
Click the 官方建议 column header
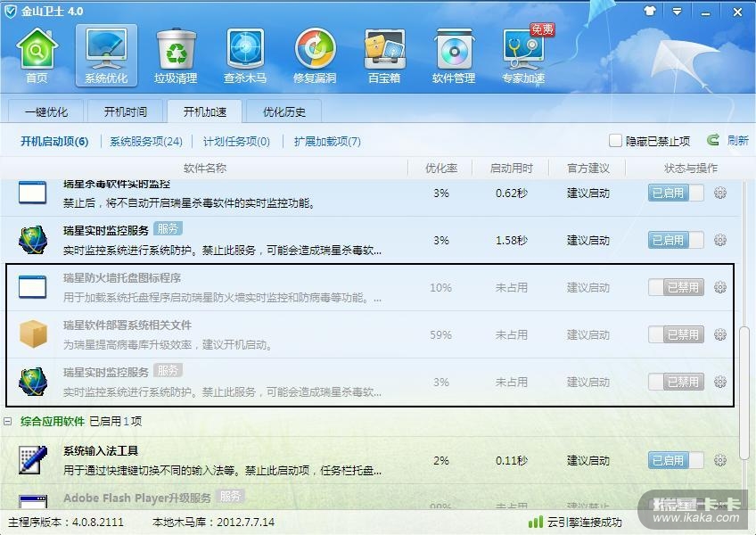coord(588,169)
